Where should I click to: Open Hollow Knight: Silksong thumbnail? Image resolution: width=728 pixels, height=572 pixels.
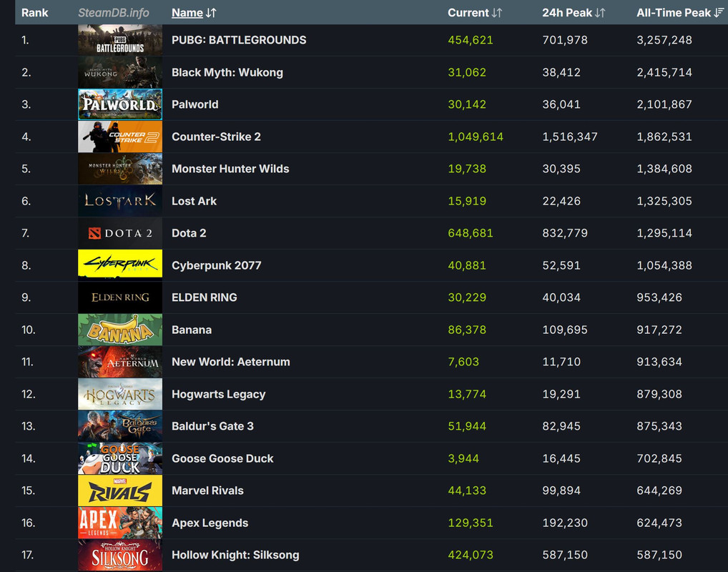[120, 555]
